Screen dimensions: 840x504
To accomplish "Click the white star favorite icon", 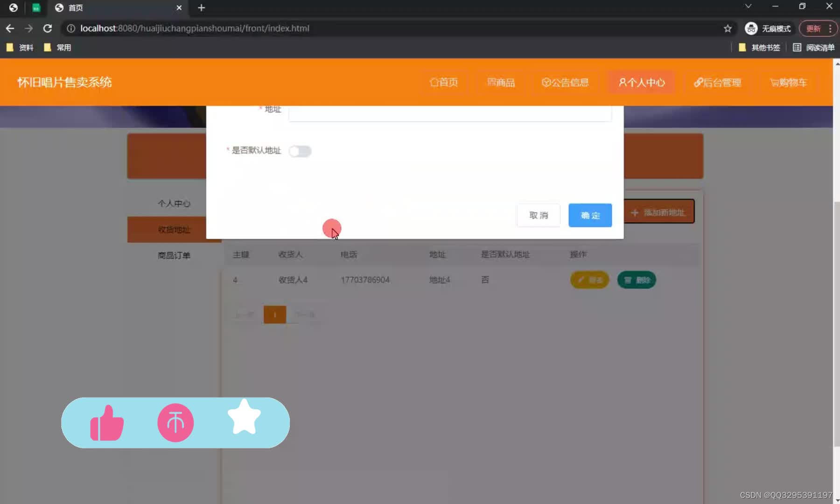I will (244, 417).
